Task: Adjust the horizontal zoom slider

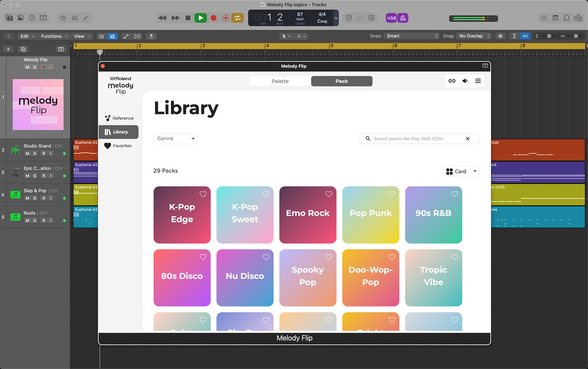Action: 575,36
